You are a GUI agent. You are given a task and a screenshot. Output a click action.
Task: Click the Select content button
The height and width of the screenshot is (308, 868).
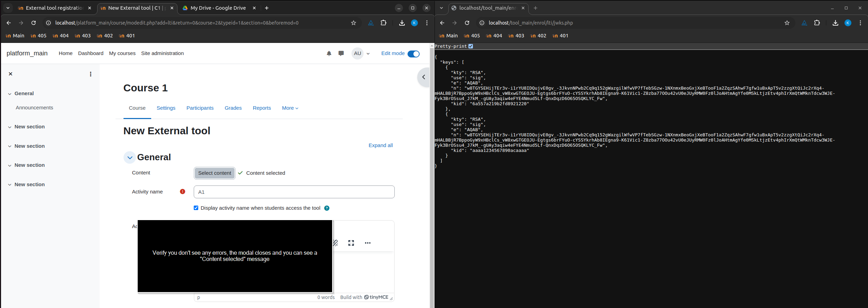214,173
